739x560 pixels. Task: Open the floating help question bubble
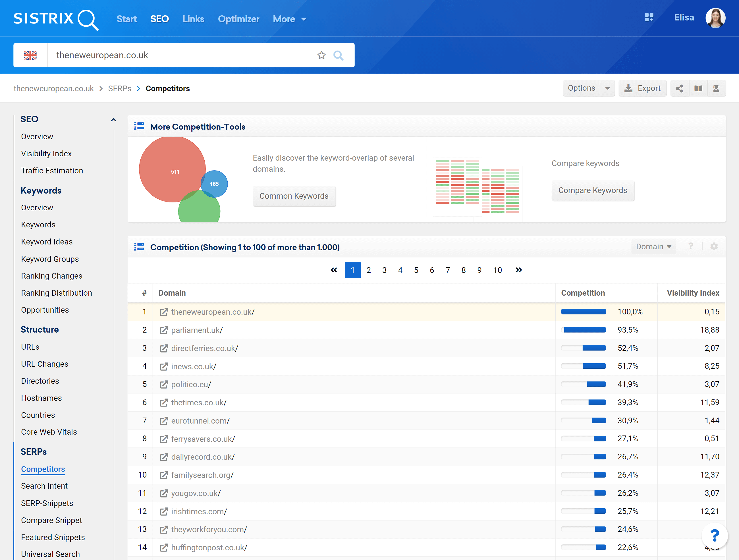point(715,536)
